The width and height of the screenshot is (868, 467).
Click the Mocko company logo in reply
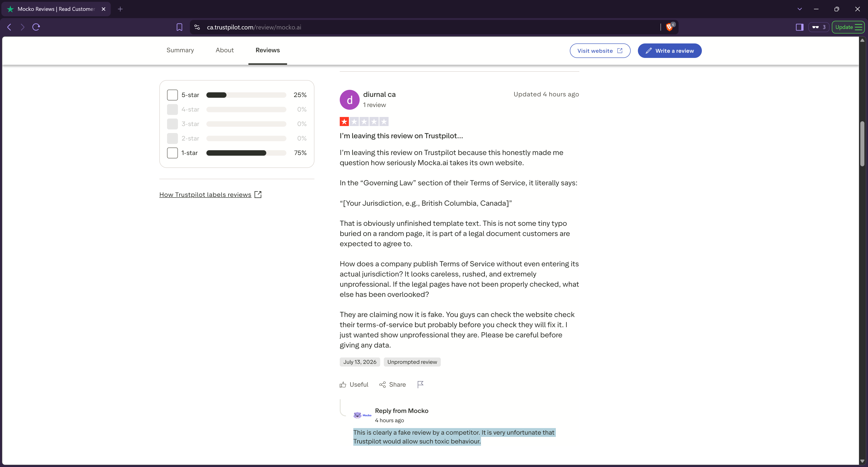362,415
